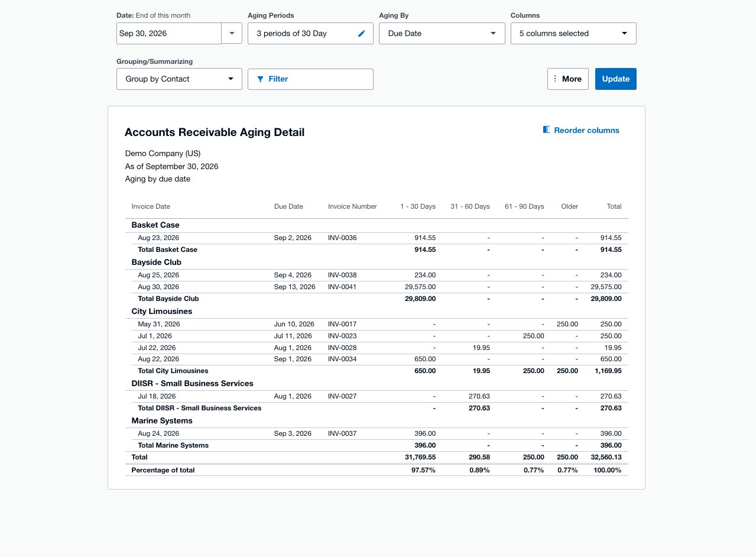The width and height of the screenshot is (756, 557).
Task: Click the Sep 13, 2026 due date
Action: (x=295, y=287)
